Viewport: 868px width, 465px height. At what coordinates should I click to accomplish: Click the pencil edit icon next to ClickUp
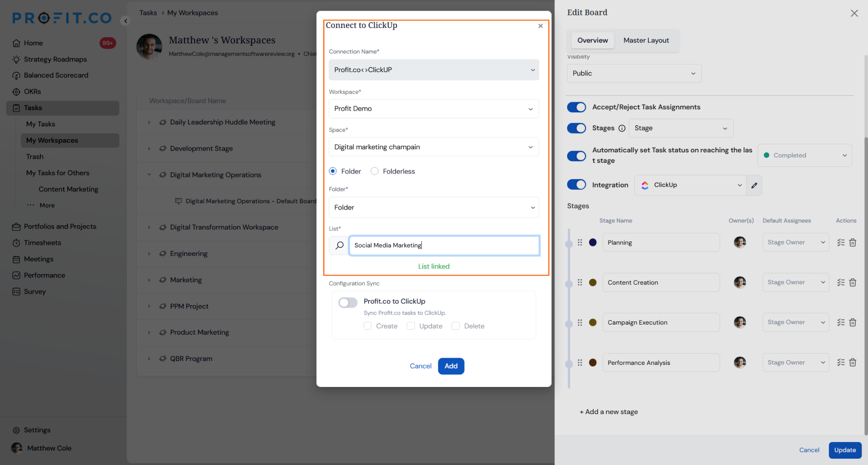754,185
